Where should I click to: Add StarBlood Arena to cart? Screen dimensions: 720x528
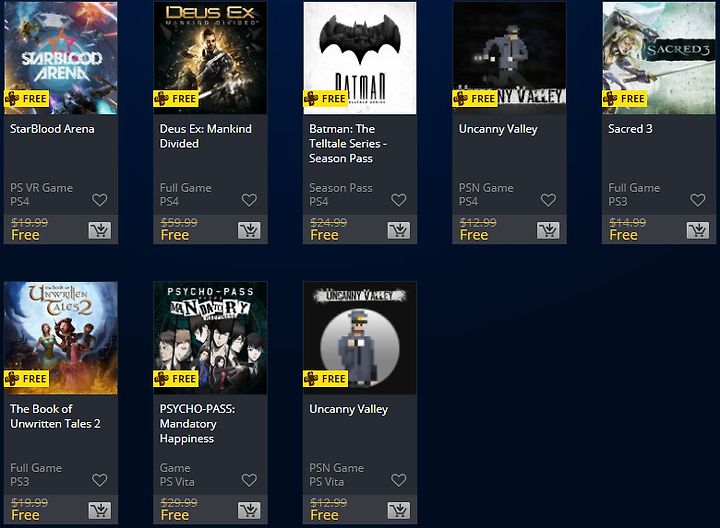100,230
